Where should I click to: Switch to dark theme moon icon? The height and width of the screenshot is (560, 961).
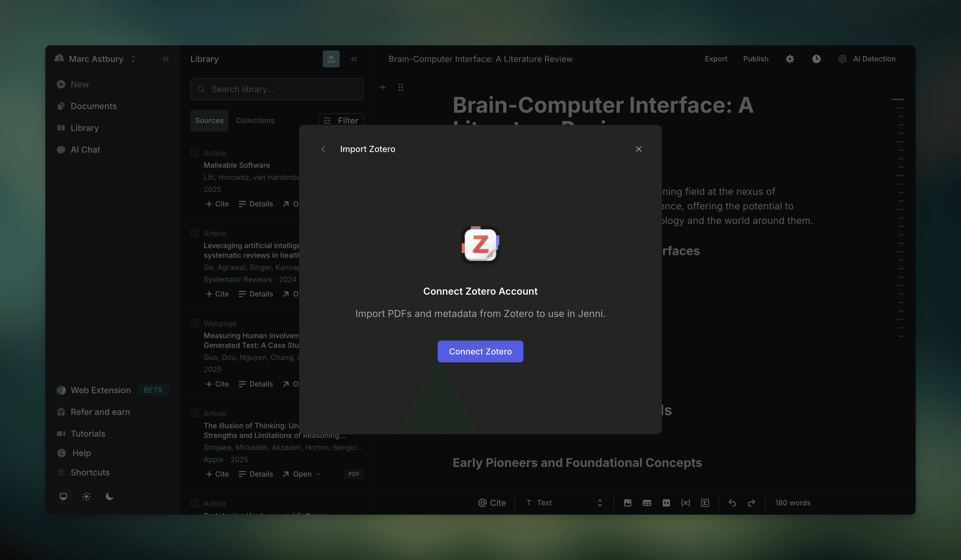coord(109,496)
